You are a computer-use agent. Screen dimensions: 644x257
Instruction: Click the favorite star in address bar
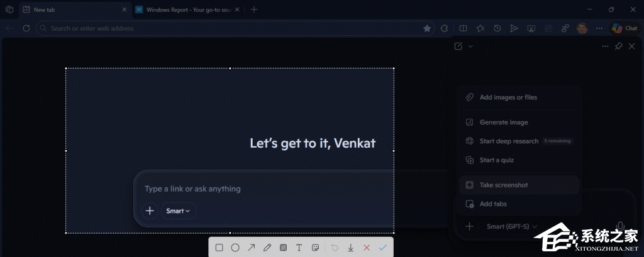[427, 28]
